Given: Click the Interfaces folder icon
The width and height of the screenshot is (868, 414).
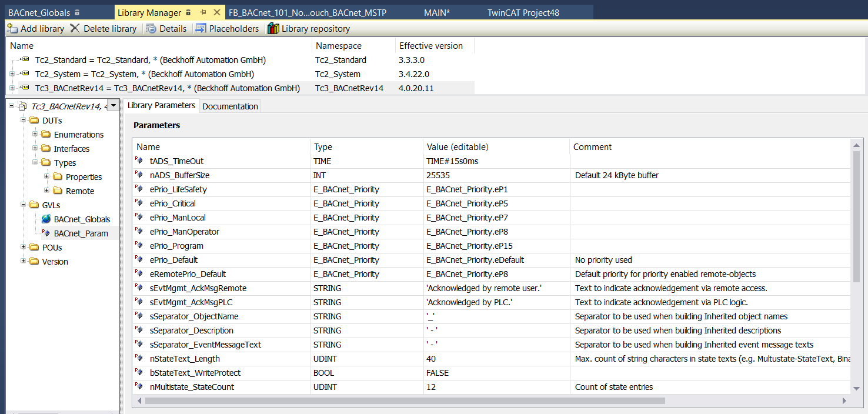Looking at the screenshot, I should 46,149.
